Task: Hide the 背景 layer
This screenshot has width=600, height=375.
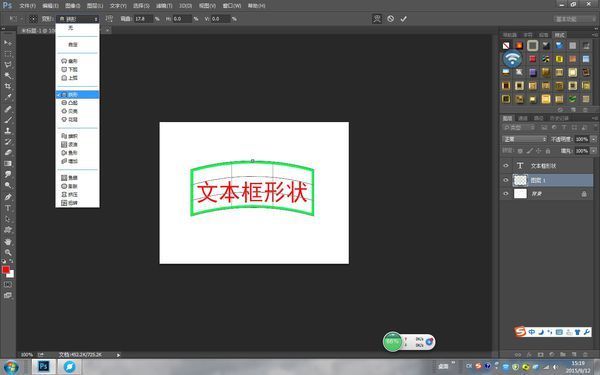Action: point(506,194)
